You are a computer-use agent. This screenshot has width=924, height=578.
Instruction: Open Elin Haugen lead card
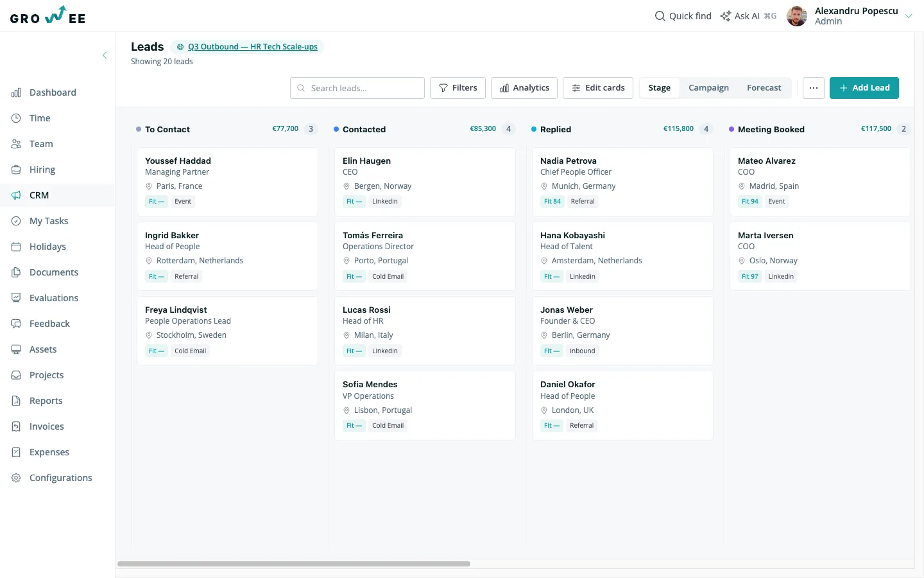(x=425, y=182)
